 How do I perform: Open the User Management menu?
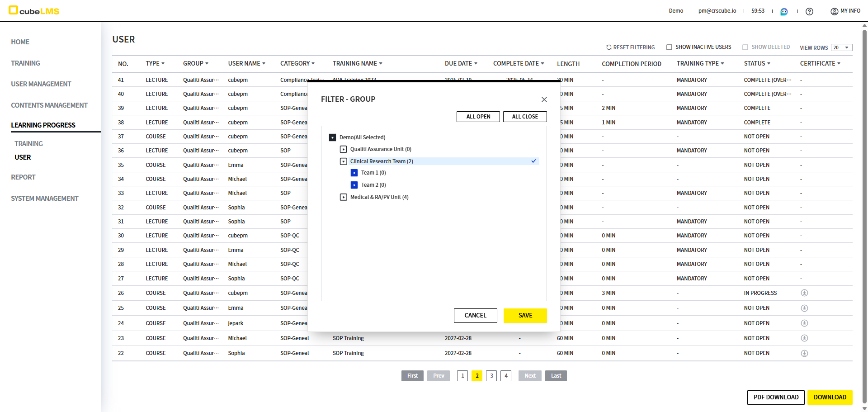click(x=41, y=84)
